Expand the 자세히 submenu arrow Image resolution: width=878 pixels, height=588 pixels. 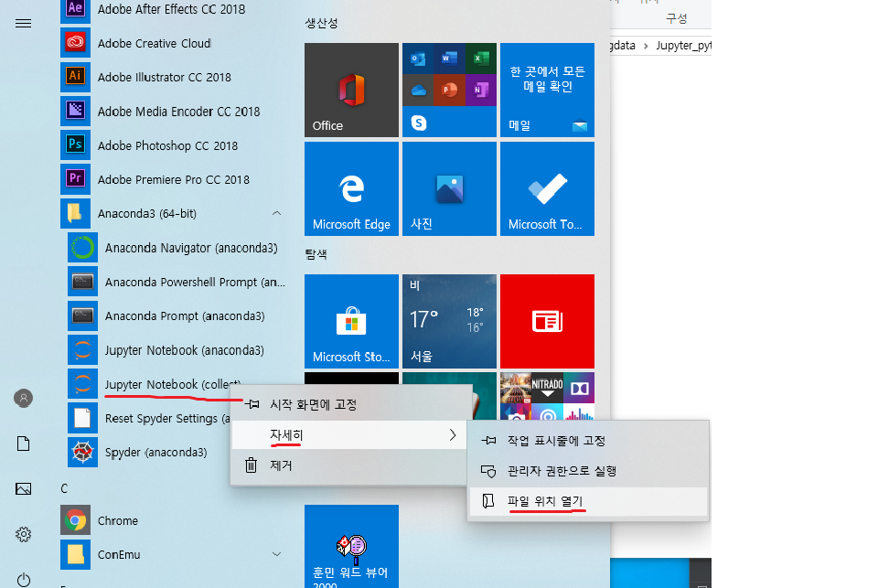click(453, 435)
